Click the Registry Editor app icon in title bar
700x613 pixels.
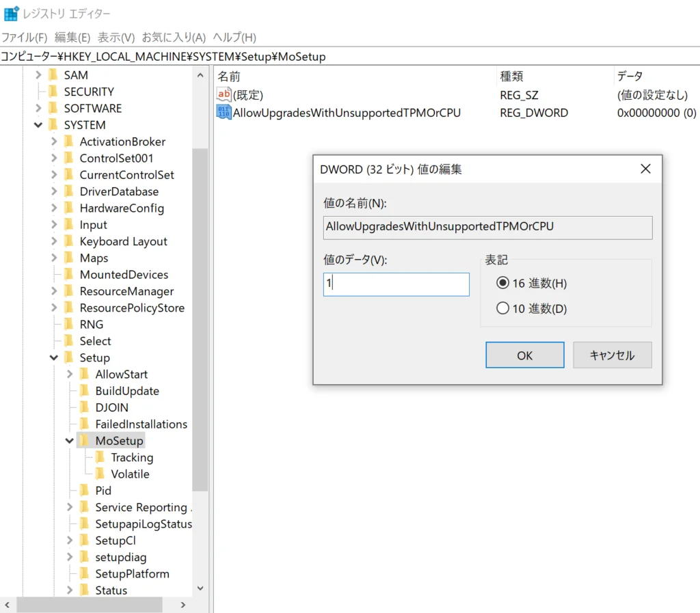[x=11, y=14]
